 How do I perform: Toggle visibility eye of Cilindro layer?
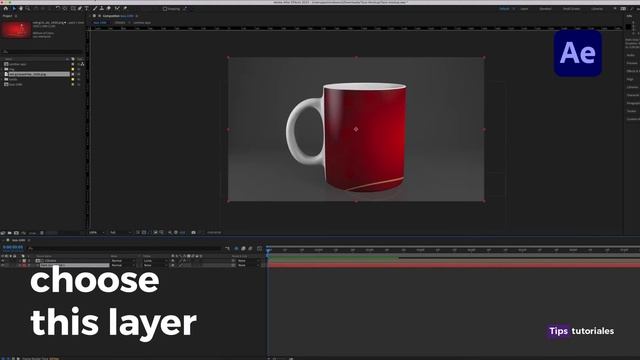pos(3,260)
